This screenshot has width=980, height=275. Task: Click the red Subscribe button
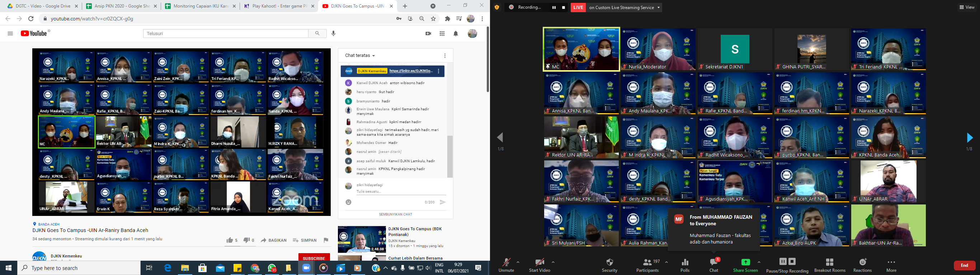(314, 258)
